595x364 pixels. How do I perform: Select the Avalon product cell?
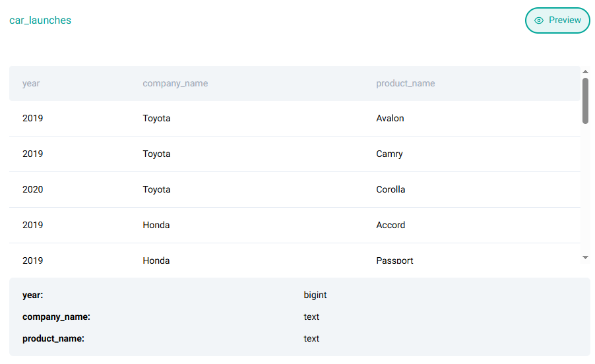pyautogui.click(x=390, y=118)
